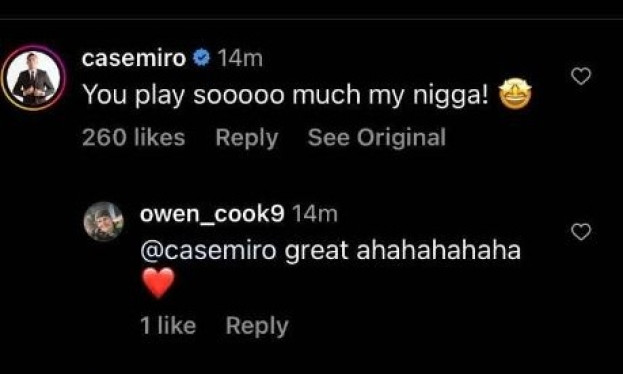Viewport: 623px width, 374px height.
Task: Click the 14m timestamp next to casemiro
Action: click(x=240, y=59)
